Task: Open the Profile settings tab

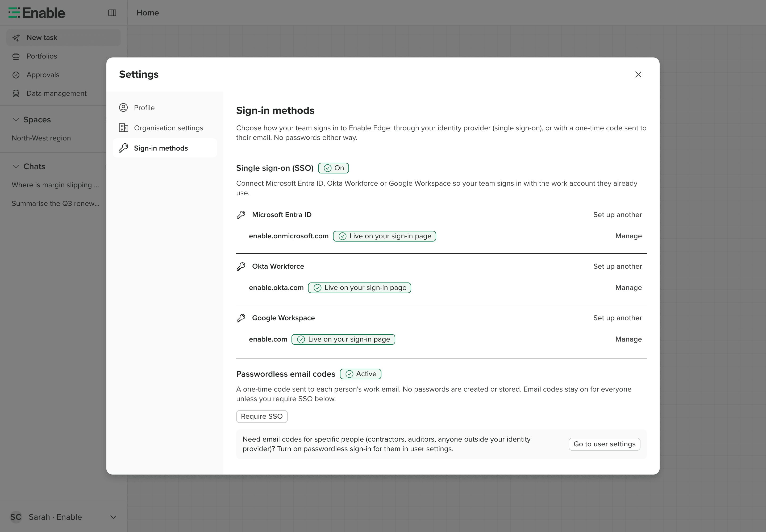Action: tap(165, 108)
